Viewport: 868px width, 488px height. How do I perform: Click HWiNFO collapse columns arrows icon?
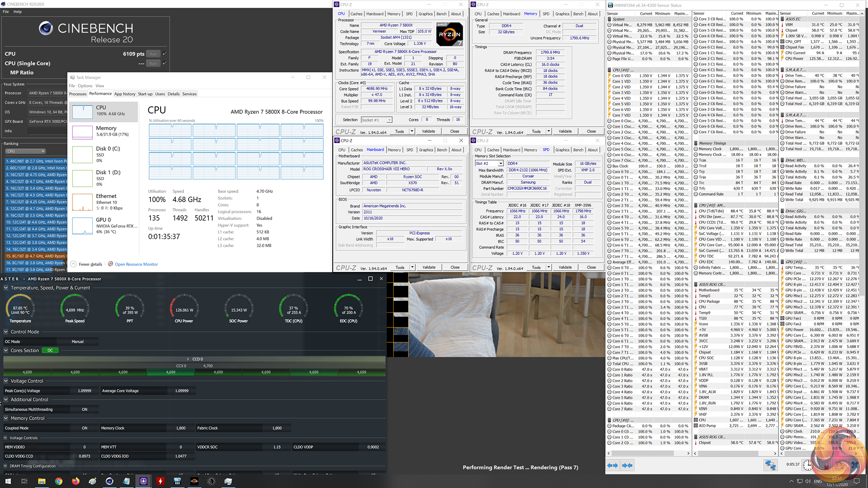click(627, 465)
